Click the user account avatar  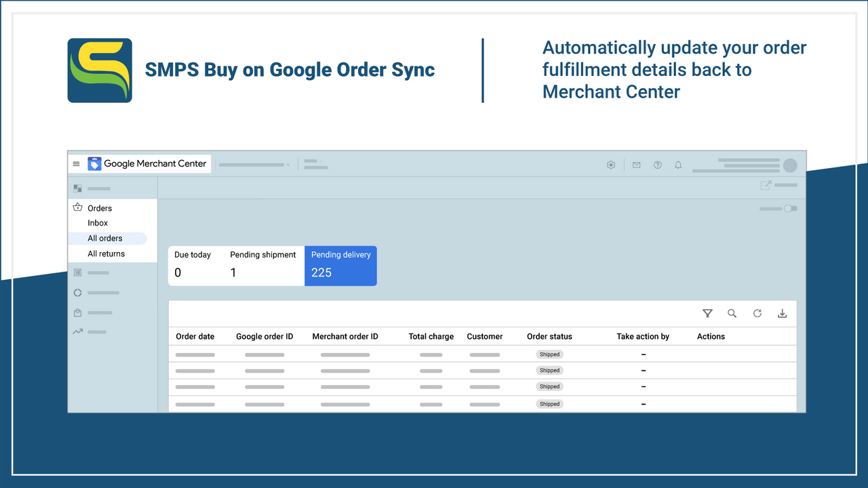pyautogui.click(x=790, y=165)
